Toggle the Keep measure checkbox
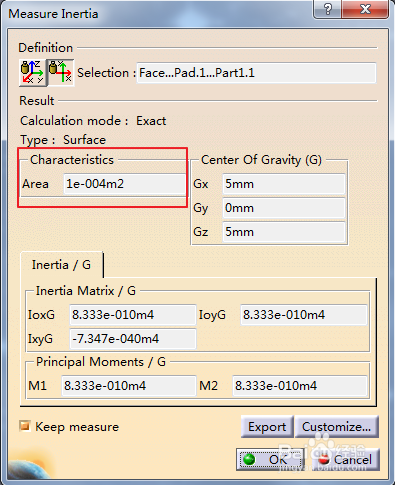The height and width of the screenshot is (485, 395). point(25,426)
